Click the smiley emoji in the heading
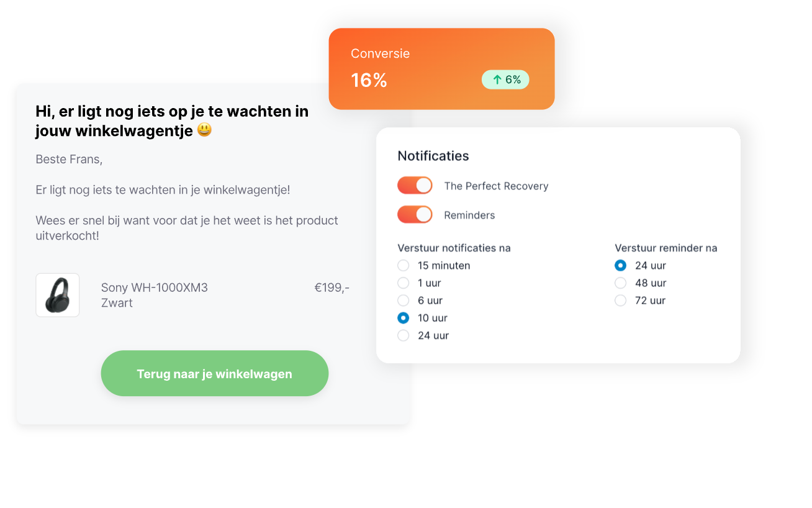 (204, 130)
